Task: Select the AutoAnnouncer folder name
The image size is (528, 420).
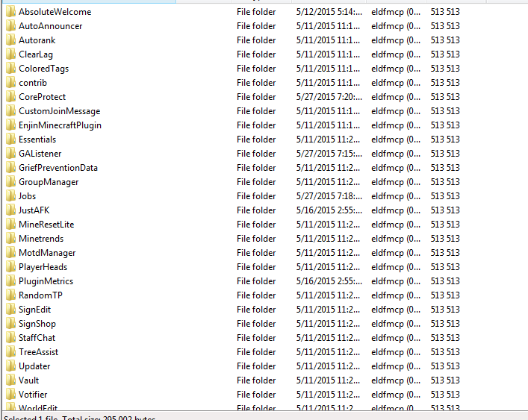Action: (x=51, y=26)
